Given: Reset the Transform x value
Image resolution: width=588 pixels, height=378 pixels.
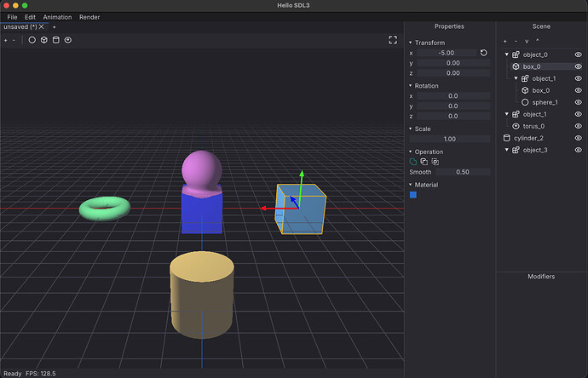Looking at the screenshot, I should point(484,53).
